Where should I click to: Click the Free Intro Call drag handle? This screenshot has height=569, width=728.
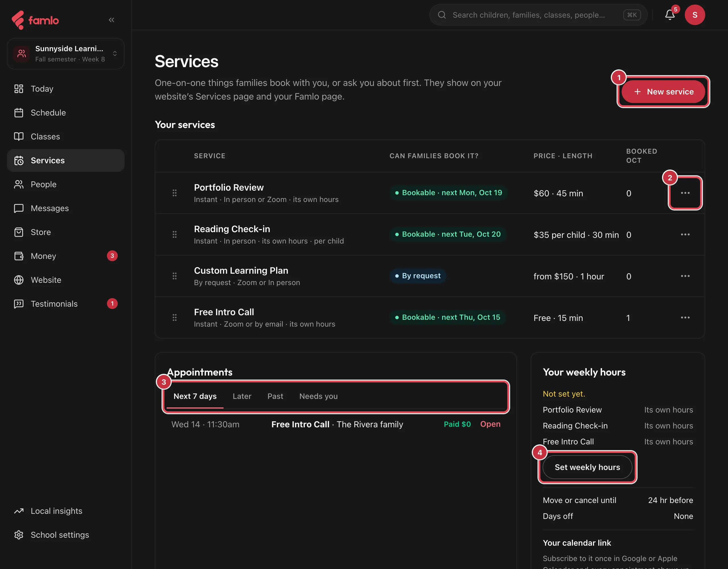coord(174,318)
